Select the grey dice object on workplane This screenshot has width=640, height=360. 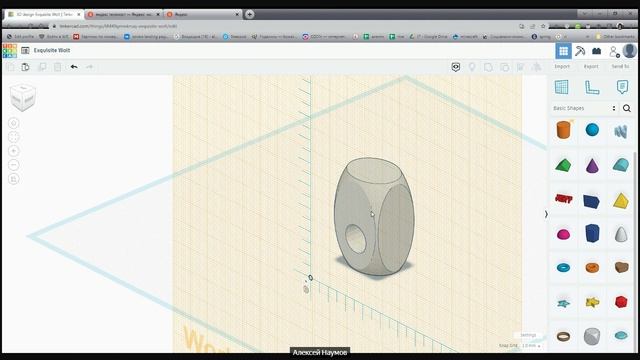[374, 216]
